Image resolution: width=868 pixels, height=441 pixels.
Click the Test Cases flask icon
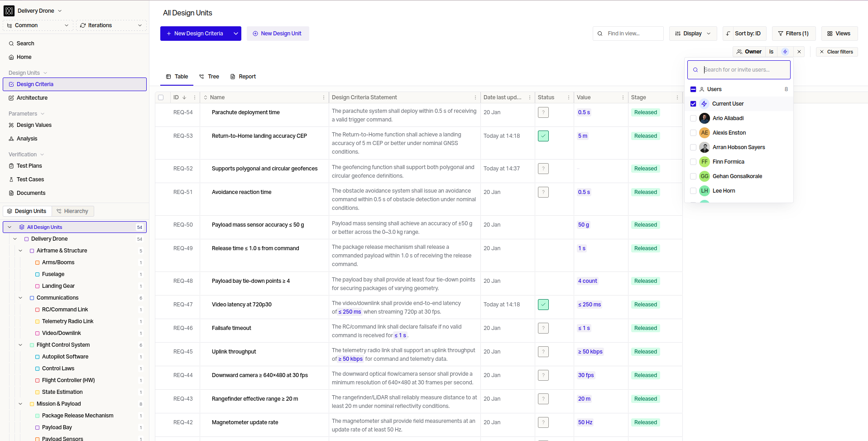pyautogui.click(x=11, y=179)
